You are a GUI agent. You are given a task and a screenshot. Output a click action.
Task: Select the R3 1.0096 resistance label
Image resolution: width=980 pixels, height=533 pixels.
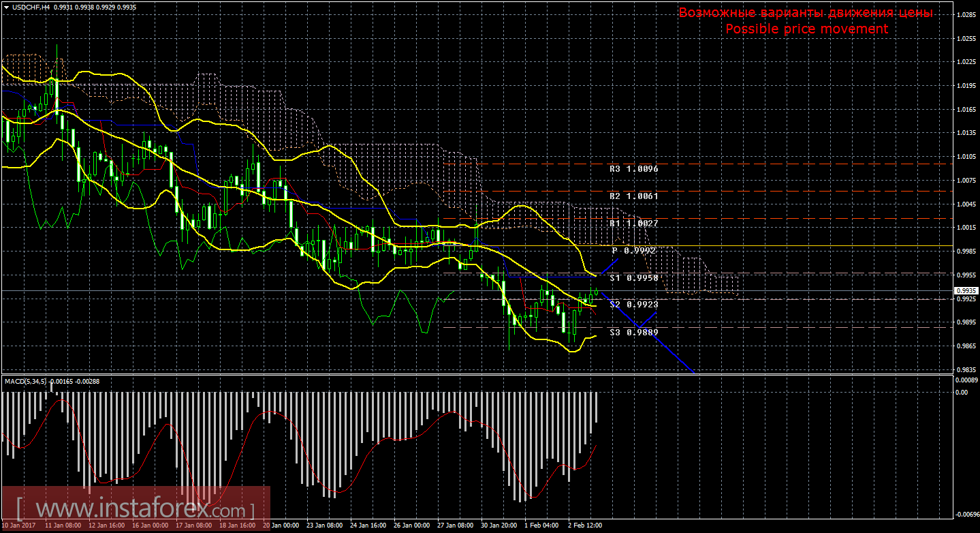(x=633, y=168)
